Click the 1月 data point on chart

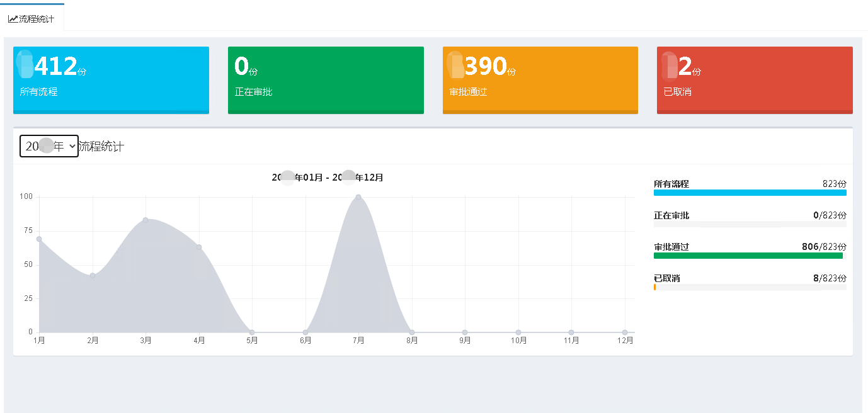[x=39, y=239]
